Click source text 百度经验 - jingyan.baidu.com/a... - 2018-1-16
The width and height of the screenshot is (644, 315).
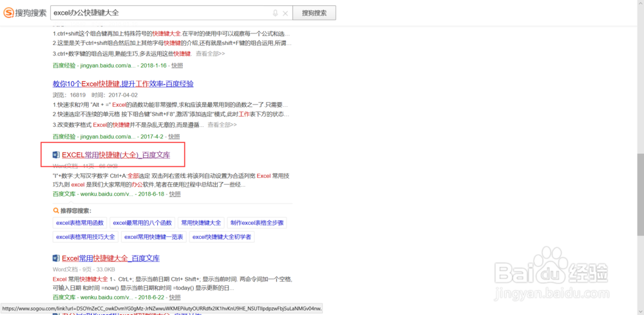point(110,65)
